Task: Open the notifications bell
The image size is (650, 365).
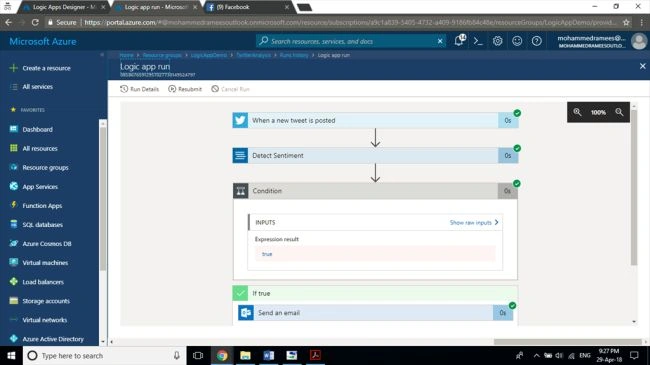Action: pyautogui.click(x=459, y=41)
